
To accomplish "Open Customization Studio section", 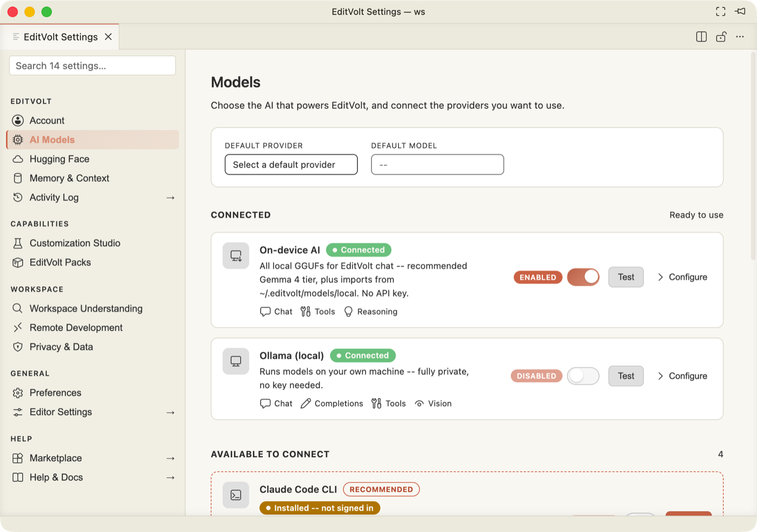I will (92, 243).
